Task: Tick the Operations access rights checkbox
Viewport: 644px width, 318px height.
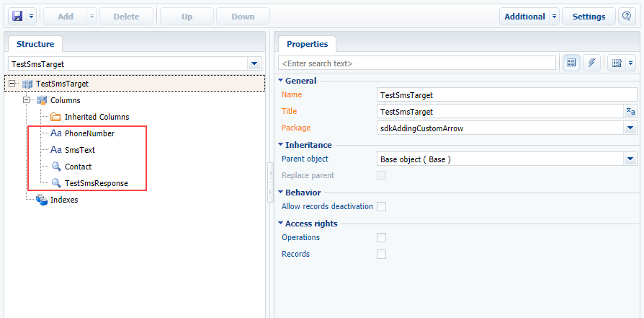Action: [x=382, y=237]
